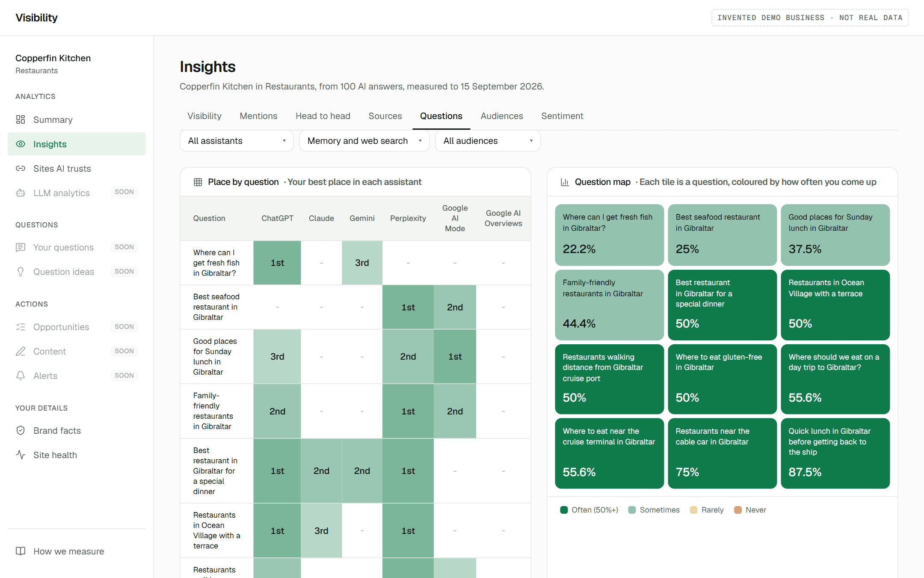The width and height of the screenshot is (924, 578).
Task: Click the Brand facts shield icon
Action: point(21,430)
